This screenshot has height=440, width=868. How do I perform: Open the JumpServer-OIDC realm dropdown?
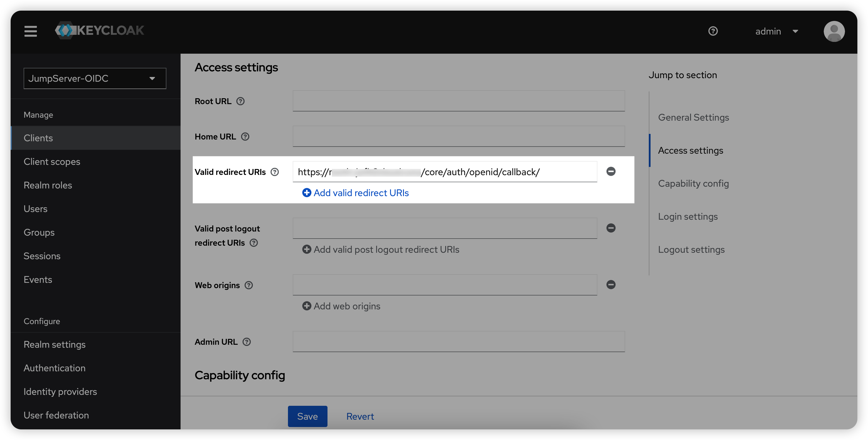(x=95, y=78)
